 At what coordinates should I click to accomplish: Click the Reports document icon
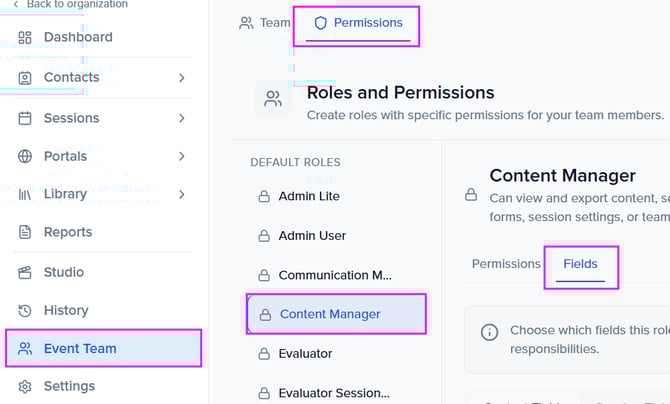coord(25,232)
